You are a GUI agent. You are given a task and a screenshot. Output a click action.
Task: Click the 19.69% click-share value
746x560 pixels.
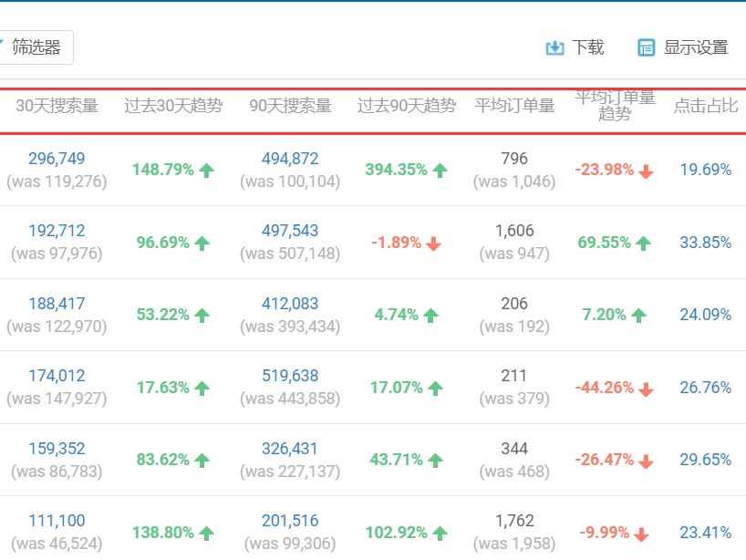(x=704, y=169)
